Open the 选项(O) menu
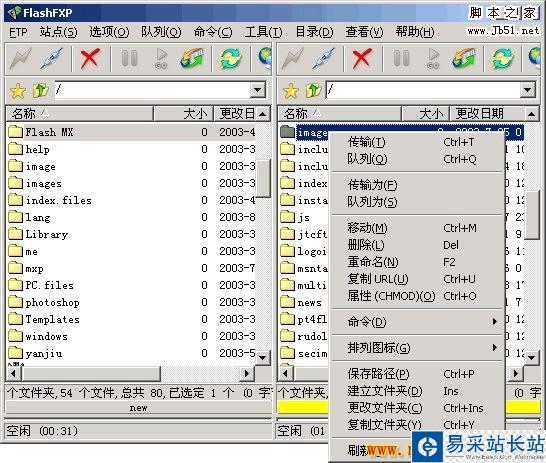The image size is (546, 463). 109,32
